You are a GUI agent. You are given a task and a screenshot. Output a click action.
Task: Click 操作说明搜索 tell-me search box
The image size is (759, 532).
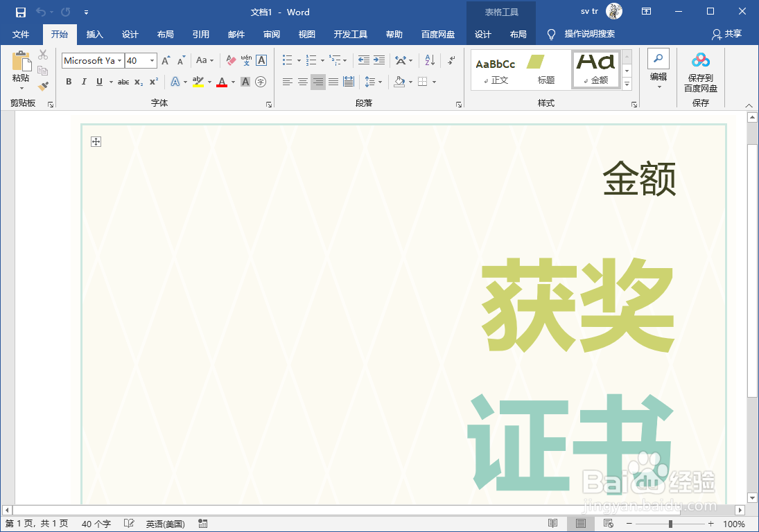click(589, 34)
